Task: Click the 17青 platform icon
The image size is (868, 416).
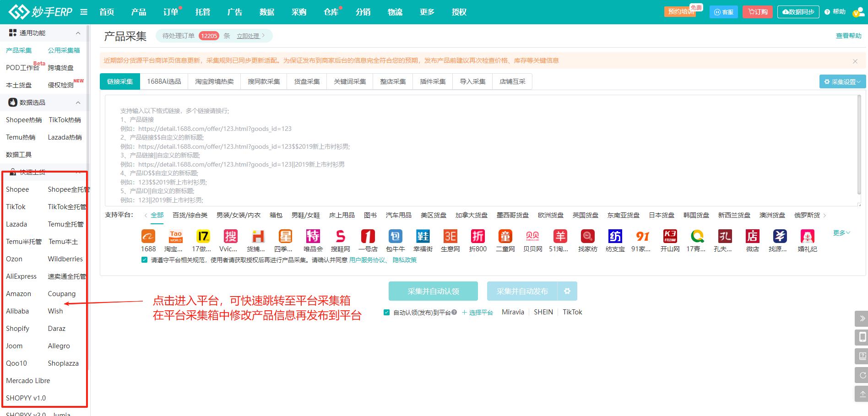Action: 698,236
